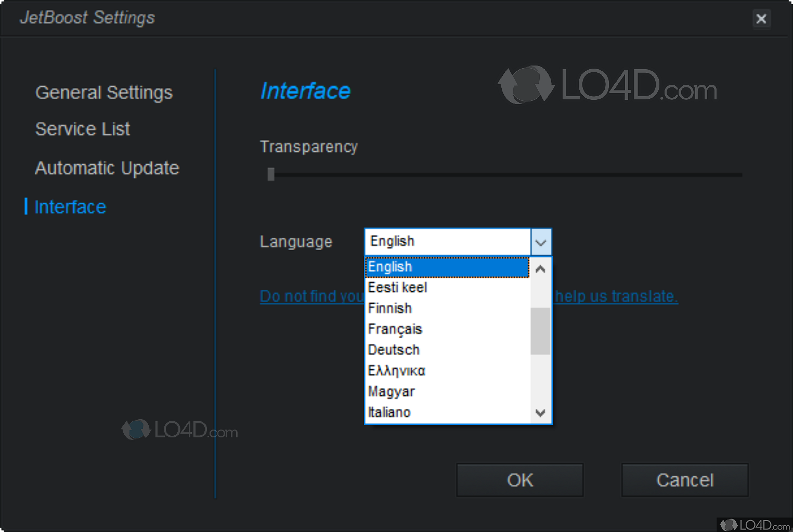Image resolution: width=793 pixels, height=532 pixels.
Task: Click the help us translate link
Action: click(616, 296)
